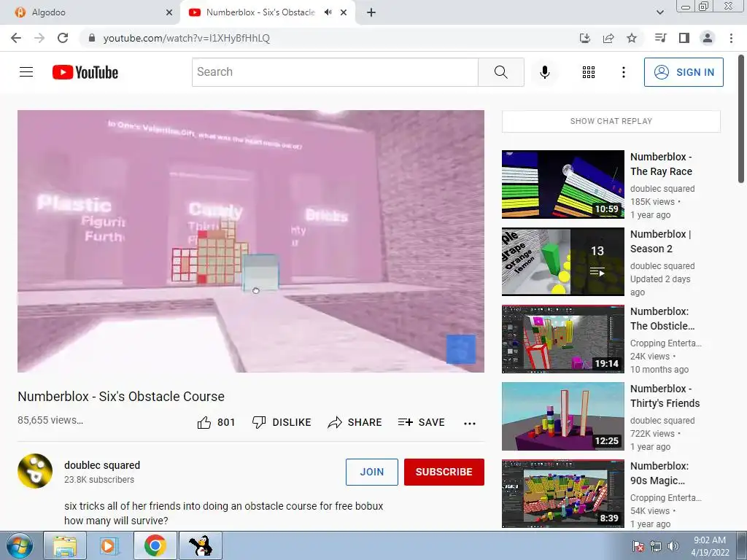747x560 pixels.
Task: Open the media controls icon in Chrome toolbar
Action: pyautogui.click(x=660, y=38)
